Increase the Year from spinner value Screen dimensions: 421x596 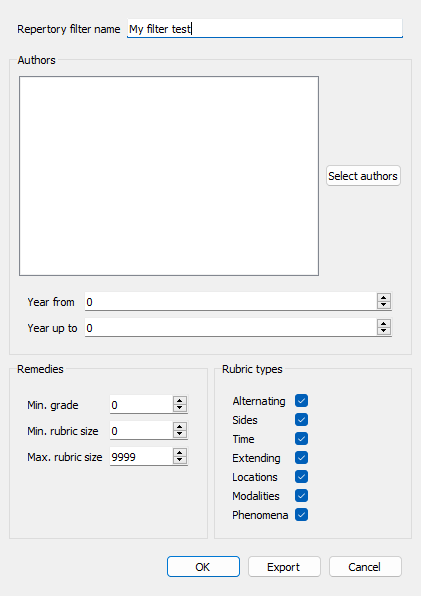[384, 298]
